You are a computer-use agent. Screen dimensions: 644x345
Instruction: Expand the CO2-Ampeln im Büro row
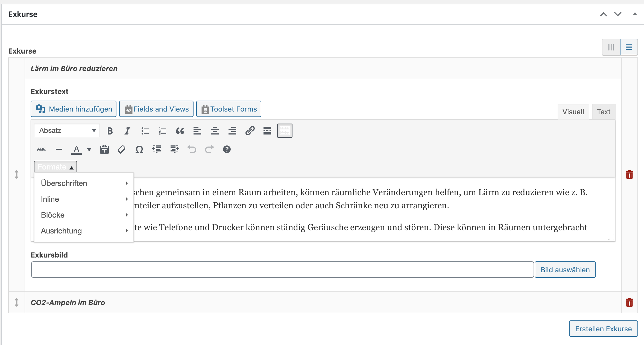click(x=323, y=302)
